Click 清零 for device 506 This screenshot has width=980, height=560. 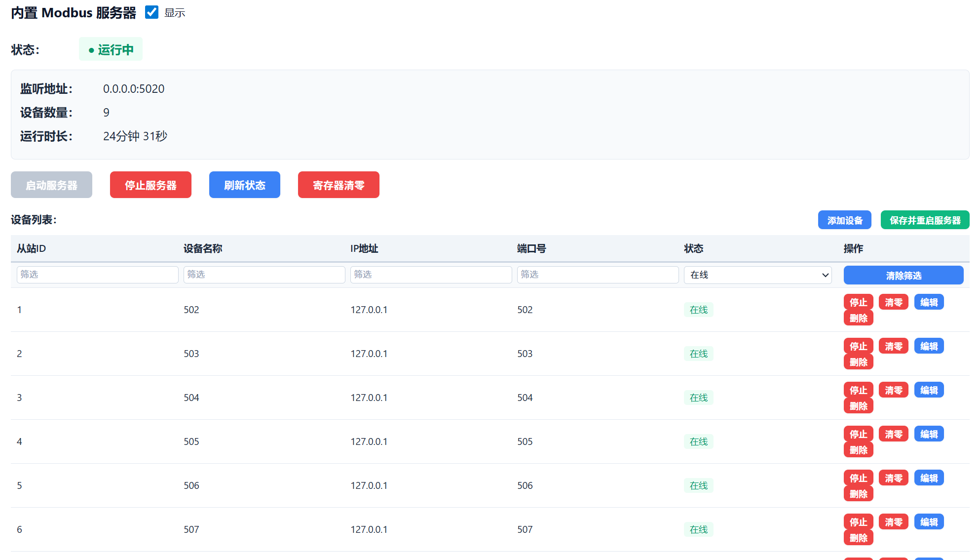pos(894,478)
